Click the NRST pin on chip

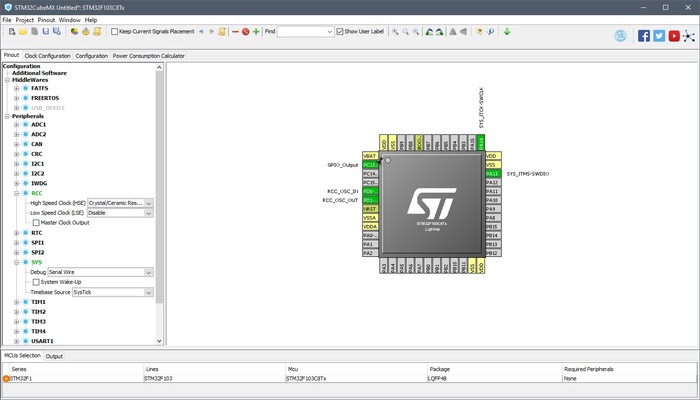tap(370, 209)
